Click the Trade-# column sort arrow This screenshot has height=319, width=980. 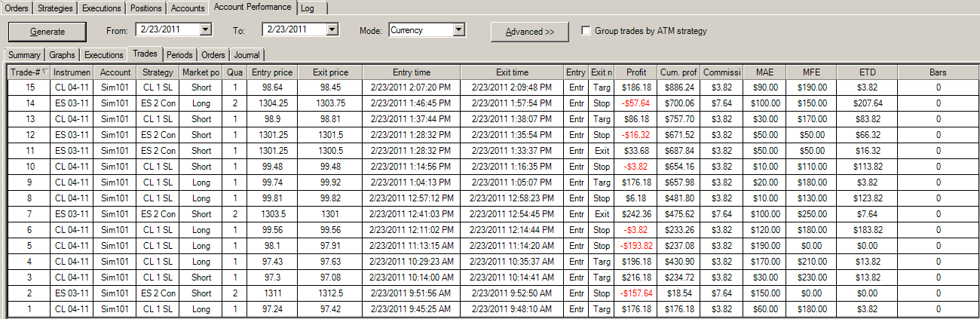pos(44,72)
